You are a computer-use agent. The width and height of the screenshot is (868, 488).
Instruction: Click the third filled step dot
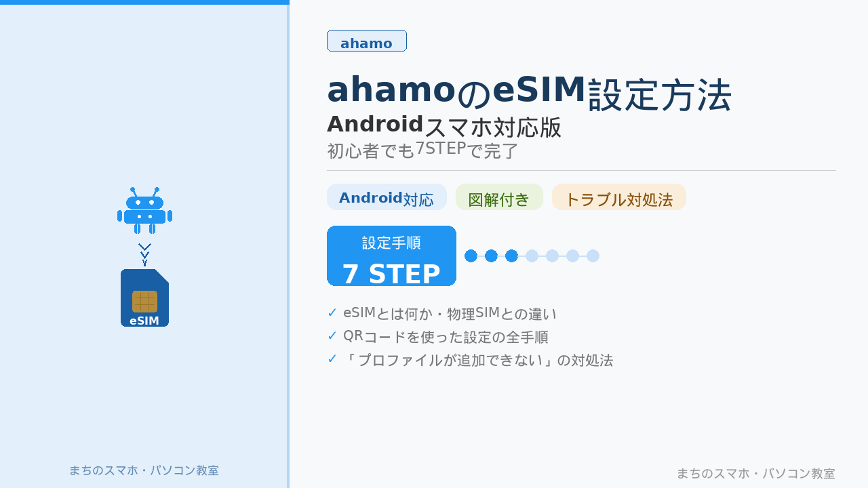coord(512,256)
